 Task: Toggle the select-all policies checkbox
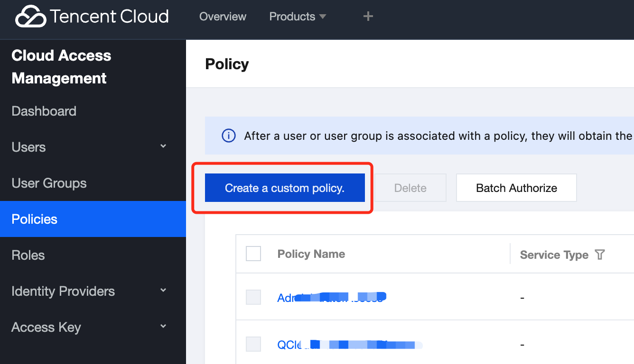click(253, 254)
